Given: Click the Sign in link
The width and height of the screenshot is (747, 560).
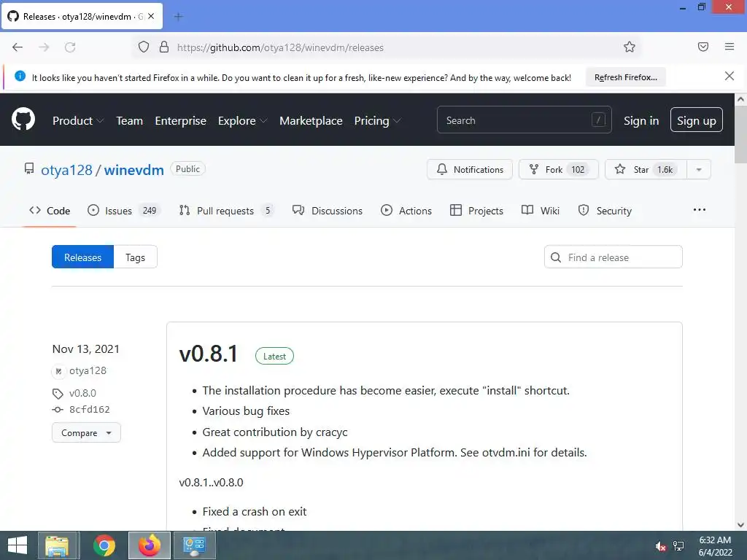Looking at the screenshot, I should (x=641, y=120).
